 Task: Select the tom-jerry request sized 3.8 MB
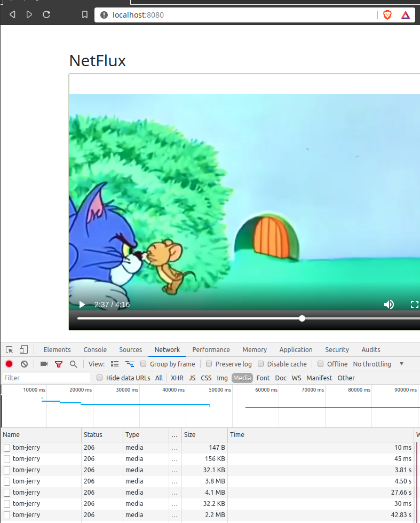click(207, 481)
